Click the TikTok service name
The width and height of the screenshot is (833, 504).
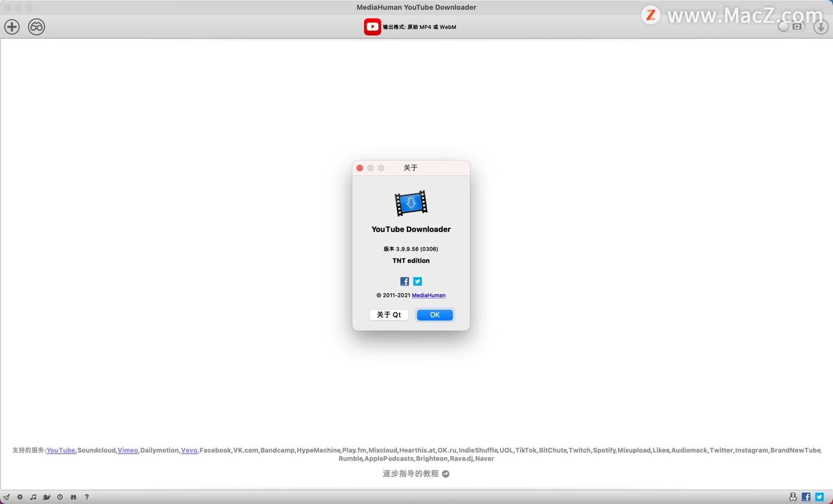point(526,450)
